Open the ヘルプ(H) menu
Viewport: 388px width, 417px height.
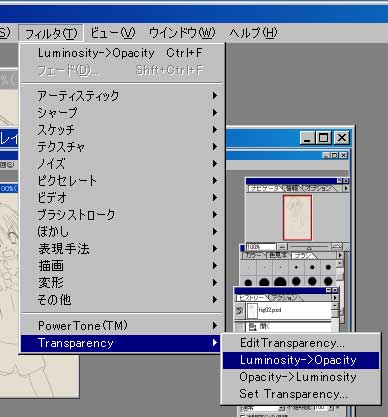coord(253,33)
